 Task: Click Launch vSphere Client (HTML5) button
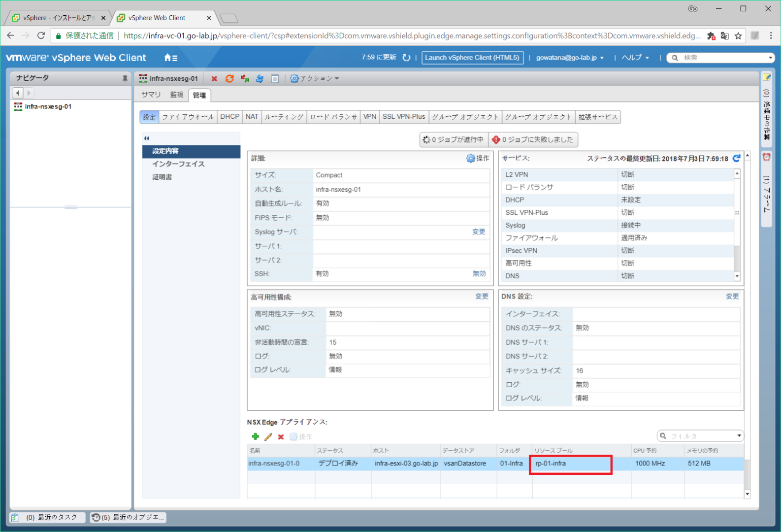click(472, 58)
